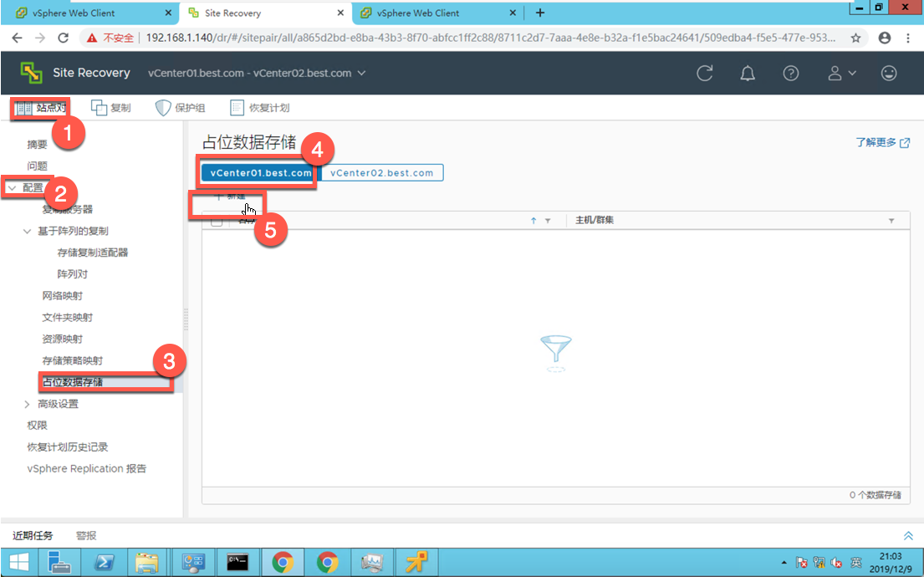Open the 了解更多 link

click(882, 142)
